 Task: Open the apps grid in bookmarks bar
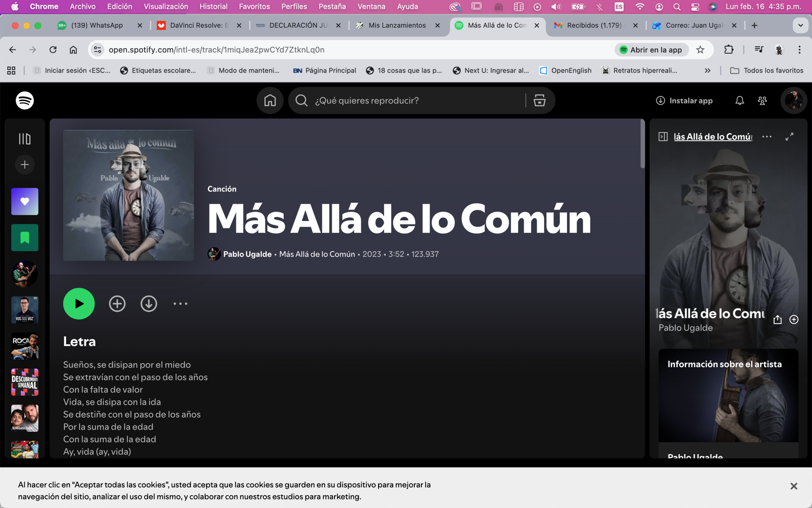coord(11,70)
